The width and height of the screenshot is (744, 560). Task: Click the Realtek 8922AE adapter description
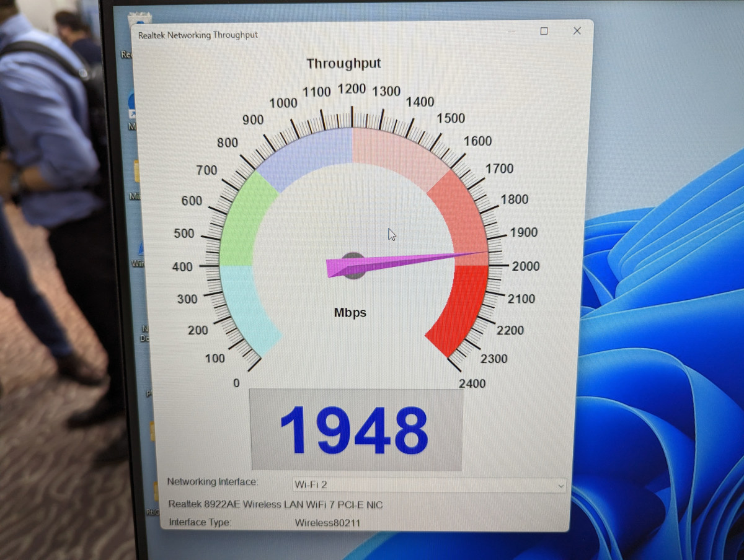pyautogui.click(x=275, y=505)
